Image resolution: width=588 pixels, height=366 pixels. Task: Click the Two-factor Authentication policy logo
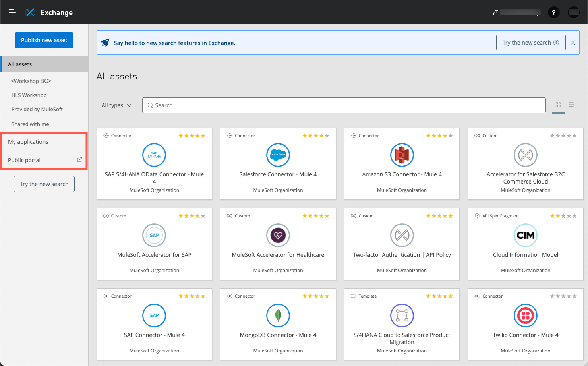click(402, 235)
